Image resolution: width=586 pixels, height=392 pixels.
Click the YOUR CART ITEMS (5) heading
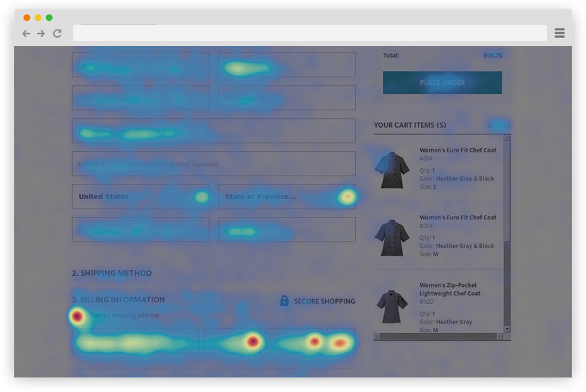(410, 125)
